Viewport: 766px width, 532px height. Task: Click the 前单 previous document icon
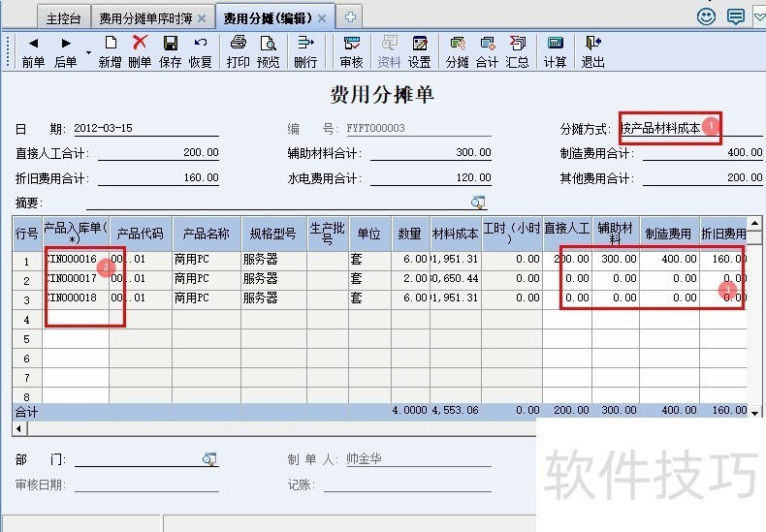click(x=33, y=44)
